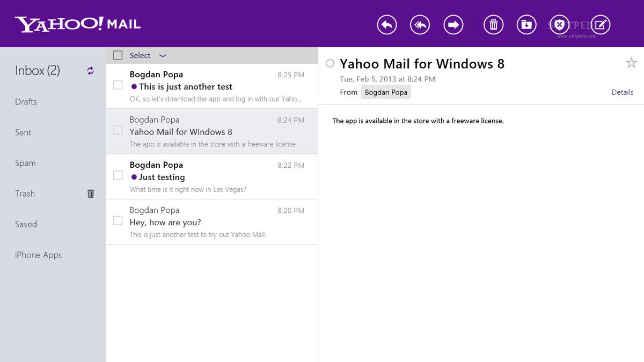
Task: Click preview 'What time is it right now in Las Vegas?'
Action: [x=188, y=189]
